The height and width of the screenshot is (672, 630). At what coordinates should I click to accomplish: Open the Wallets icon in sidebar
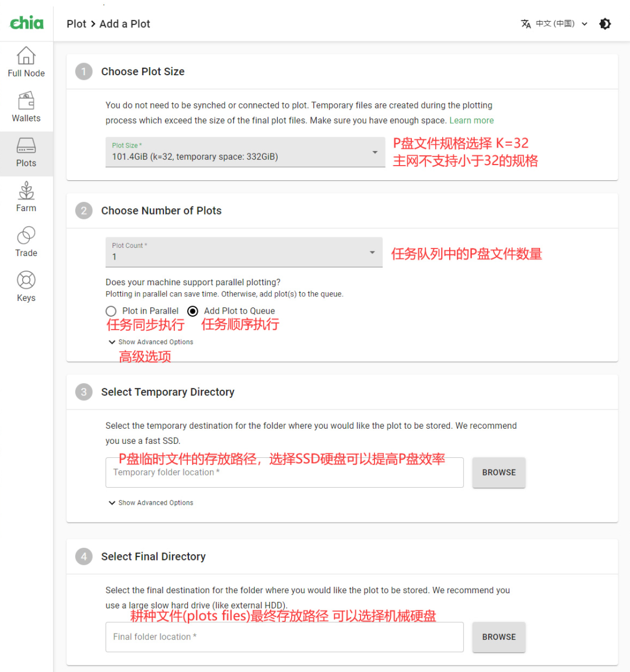coord(26,101)
